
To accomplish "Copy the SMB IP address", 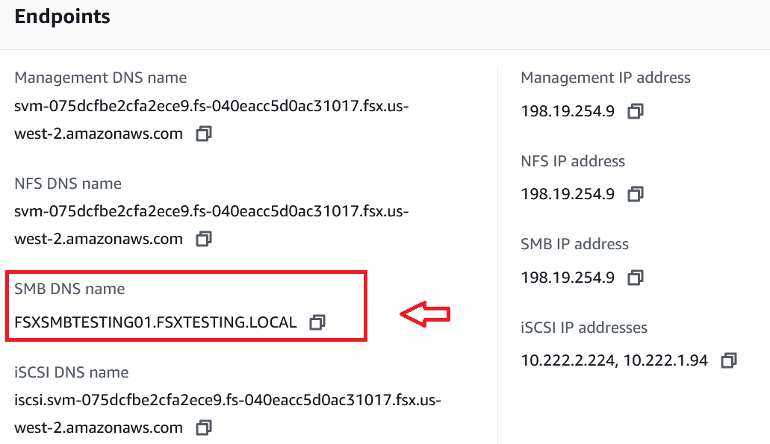I will [635, 277].
